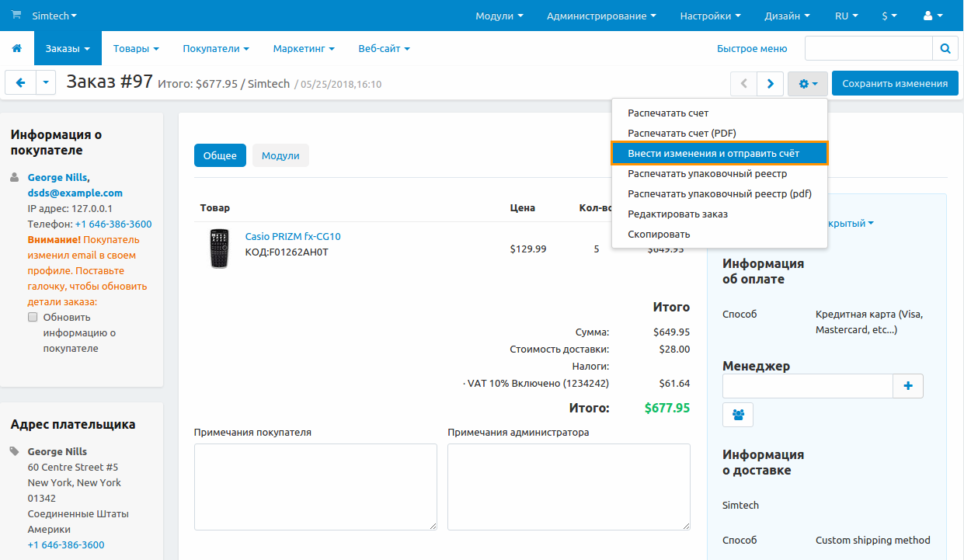
Task: Click the home icon in navigation bar
Action: pos(17,48)
